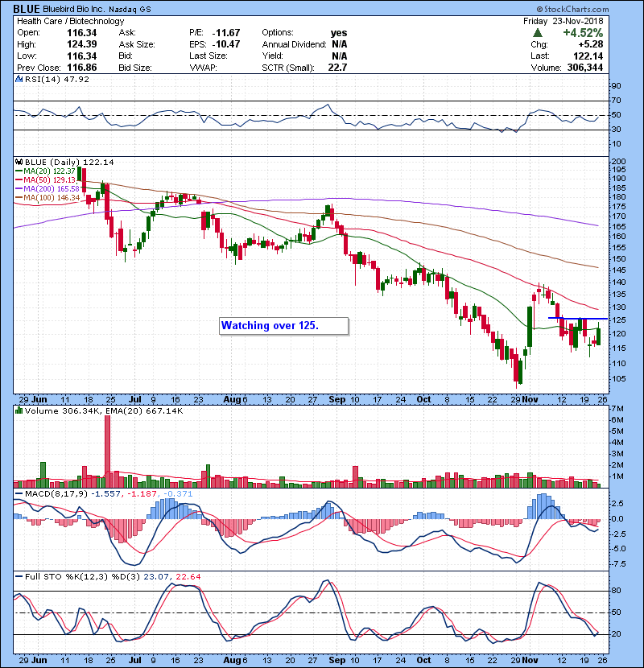Viewport: 644px width, 668px height.
Task: Click the MACD(8,17,9) panel label
Action: click(56, 494)
